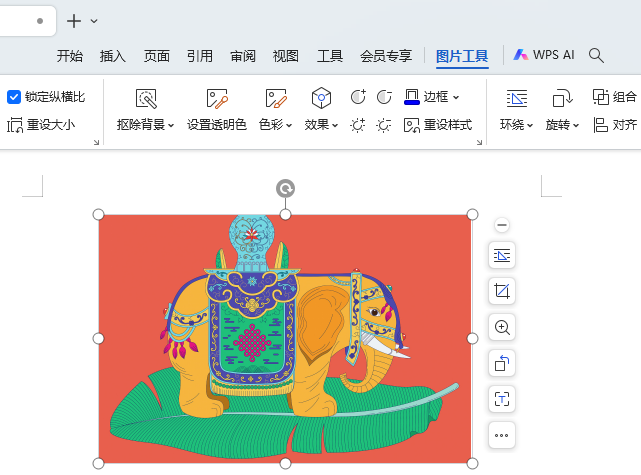Click the unsaved-dot on the document tab
Screen dimensions: 641x475
(40, 21)
